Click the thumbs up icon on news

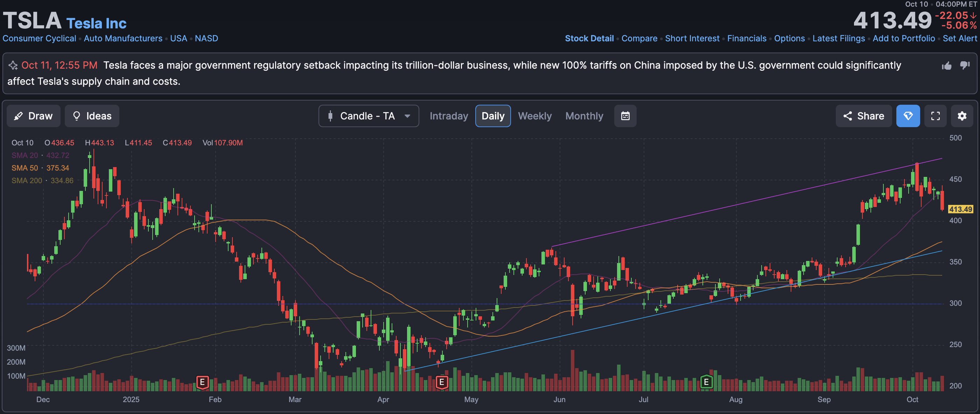coord(946,66)
